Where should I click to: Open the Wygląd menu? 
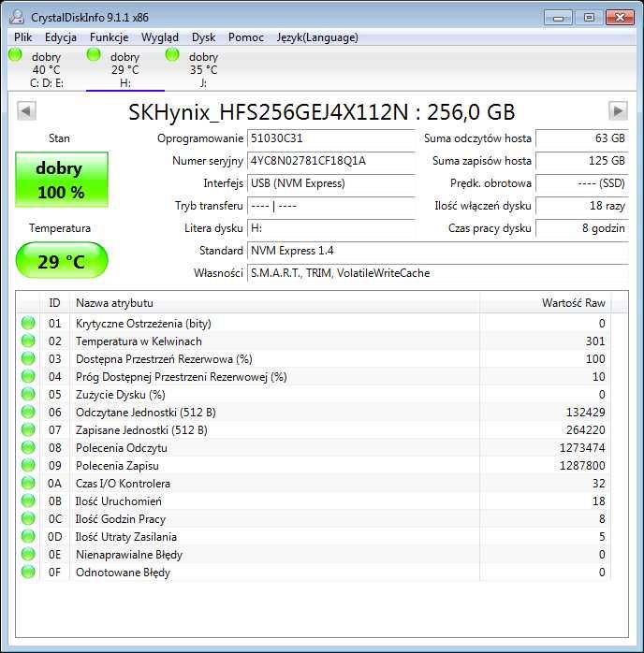click(x=160, y=37)
